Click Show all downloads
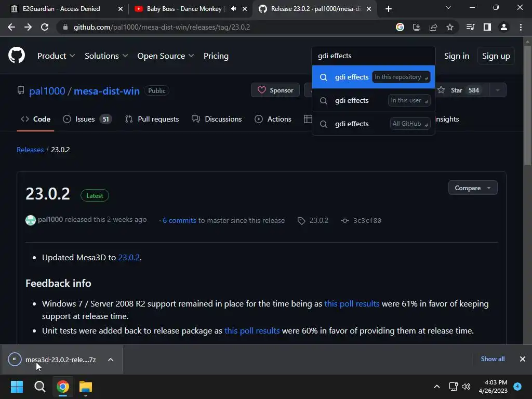 coord(493,359)
